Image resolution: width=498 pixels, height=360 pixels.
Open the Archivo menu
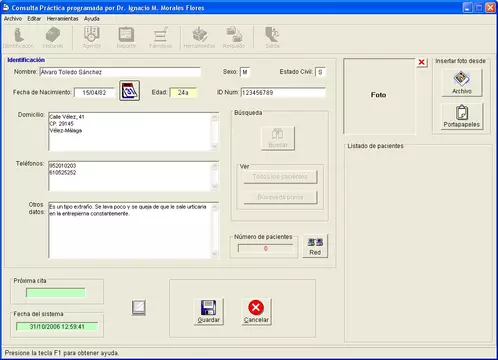coord(13,19)
